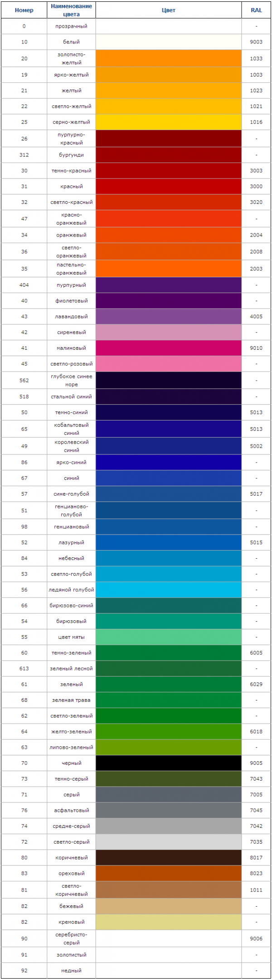The height and width of the screenshot is (980, 272).
Task: Select the кремовый color swatch
Action: [x=169, y=922]
